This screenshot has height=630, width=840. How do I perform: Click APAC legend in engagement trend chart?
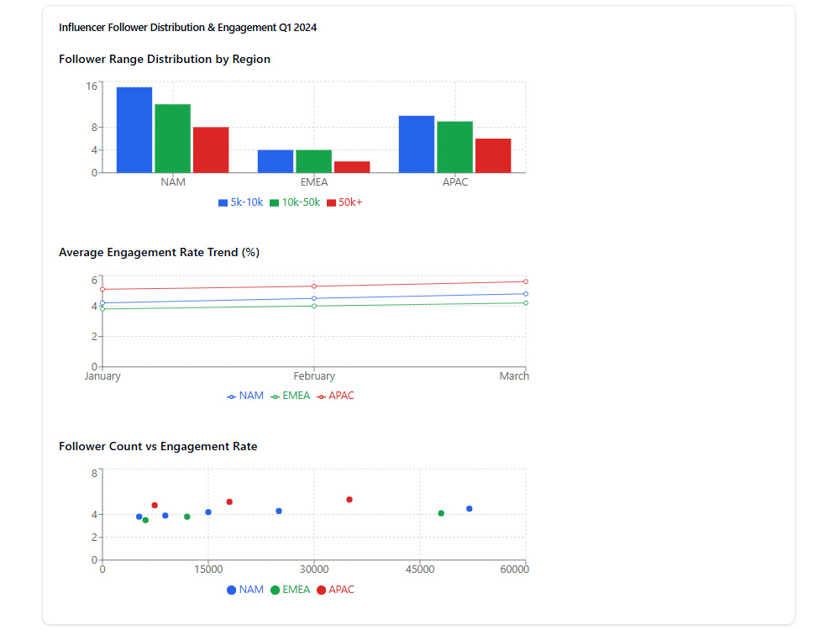tap(335, 396)
